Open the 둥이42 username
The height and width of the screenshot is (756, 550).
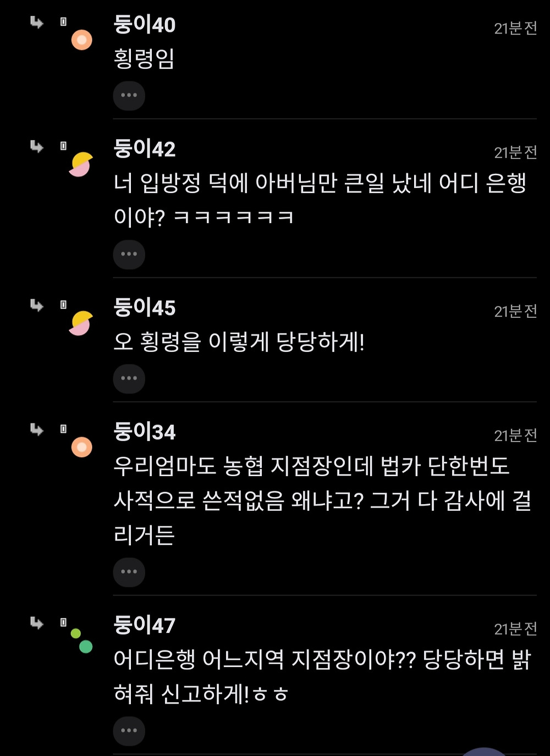pyautogui.click(x=145, y=148)
